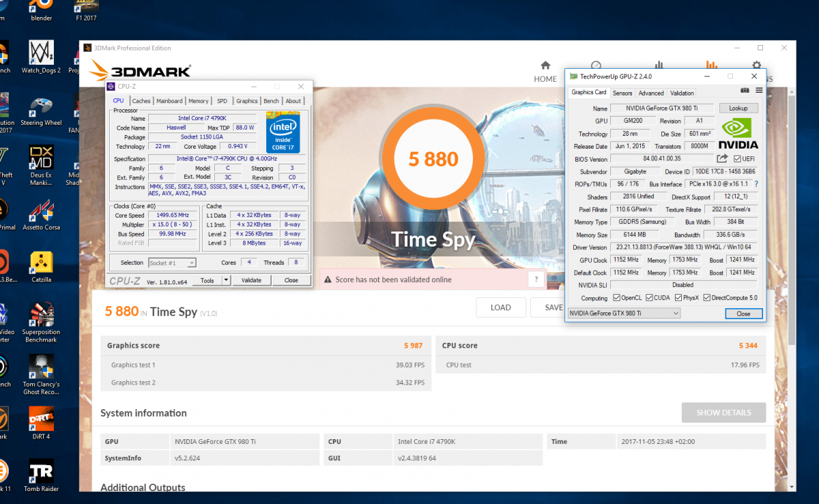Click the Tools button in CPU-Z
Viewport: 819px width, 504px height.
(x=207, y=280)
